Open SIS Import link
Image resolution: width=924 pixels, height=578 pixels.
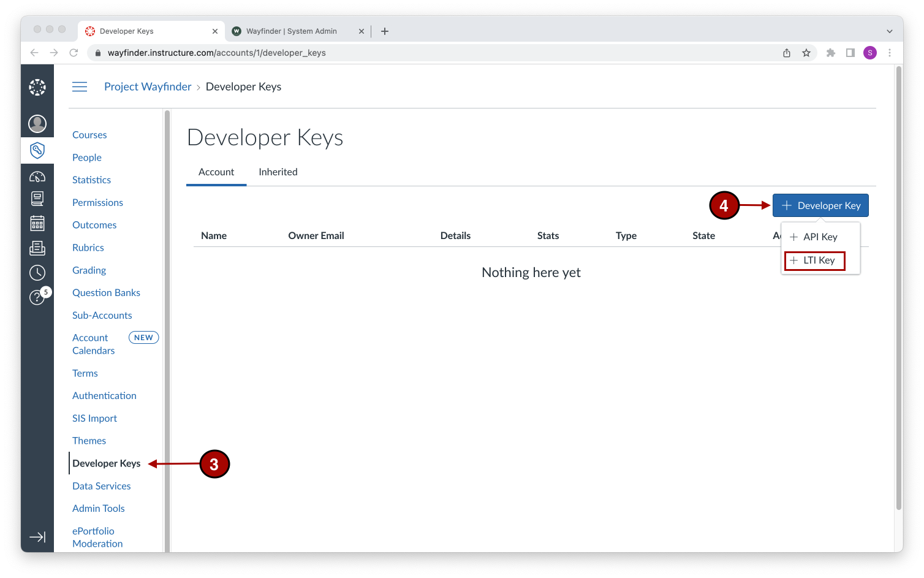pyautogui.click(x=95, y=419)
